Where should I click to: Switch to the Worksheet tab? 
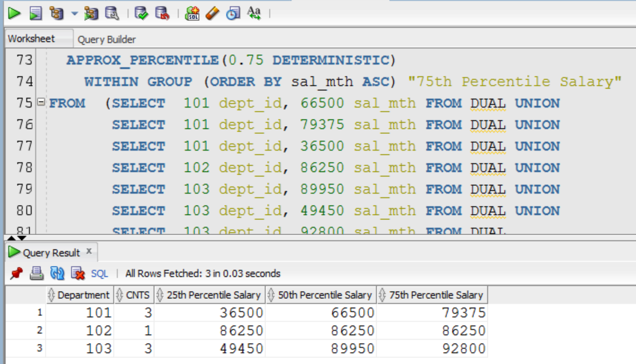(x=31, y=39)
